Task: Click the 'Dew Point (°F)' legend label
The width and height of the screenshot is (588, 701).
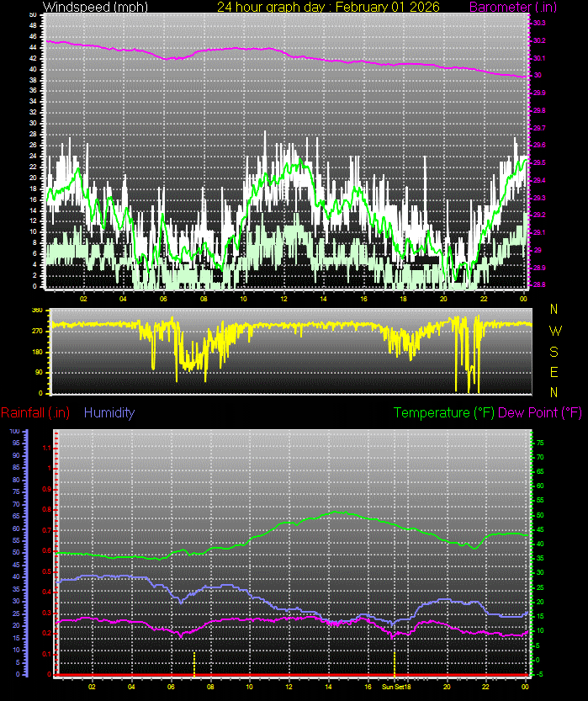Action: point(540,412)
